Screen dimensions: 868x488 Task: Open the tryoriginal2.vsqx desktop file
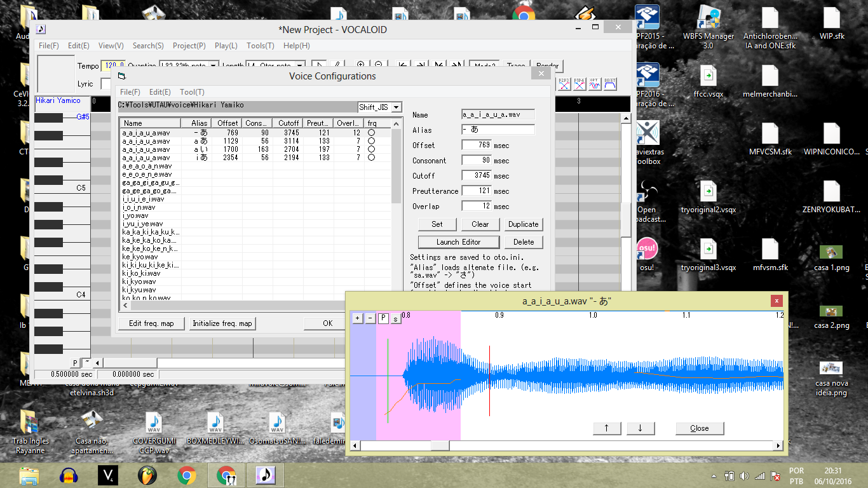708,197
